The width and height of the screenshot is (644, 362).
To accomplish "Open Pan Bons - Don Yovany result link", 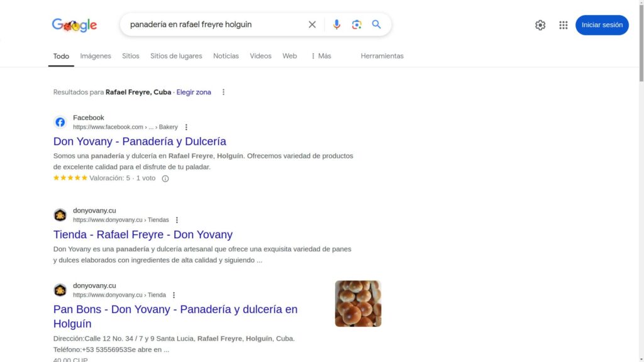I will (x=175, y=317).
